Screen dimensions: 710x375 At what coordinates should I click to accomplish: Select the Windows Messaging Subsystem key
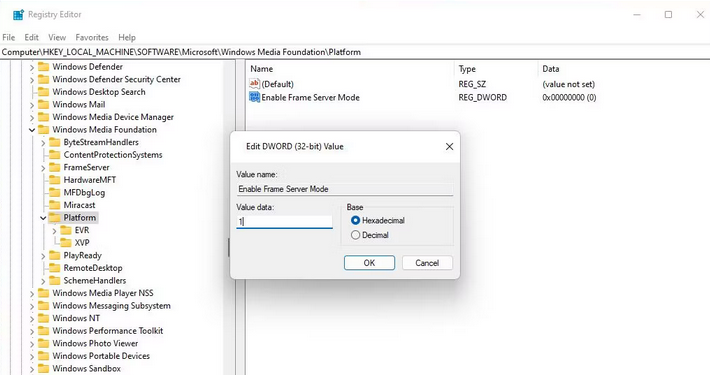111,306
